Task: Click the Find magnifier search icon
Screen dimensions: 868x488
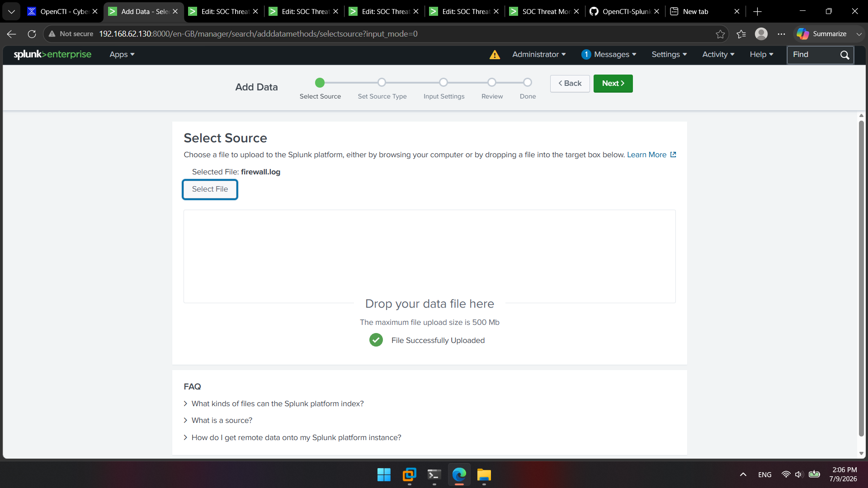Action: (844, 55)
